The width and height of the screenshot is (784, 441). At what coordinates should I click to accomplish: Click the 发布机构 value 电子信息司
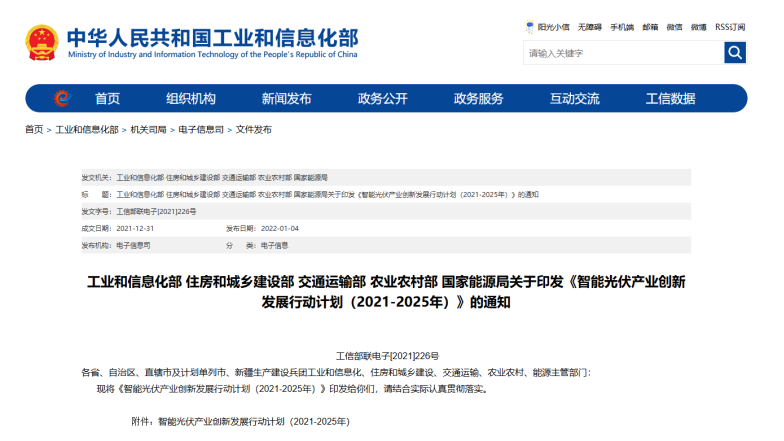point(133,246)
